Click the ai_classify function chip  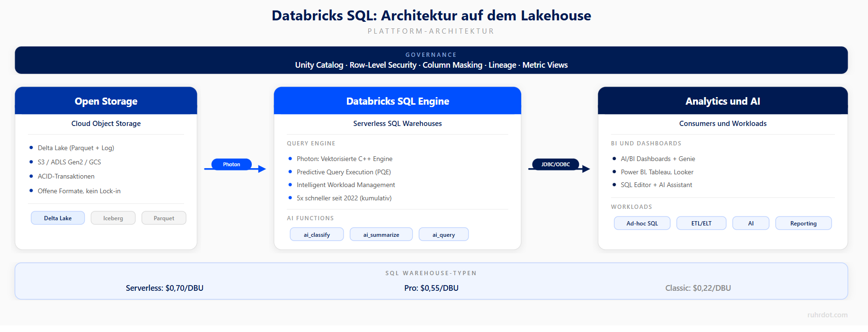point(317,234)
